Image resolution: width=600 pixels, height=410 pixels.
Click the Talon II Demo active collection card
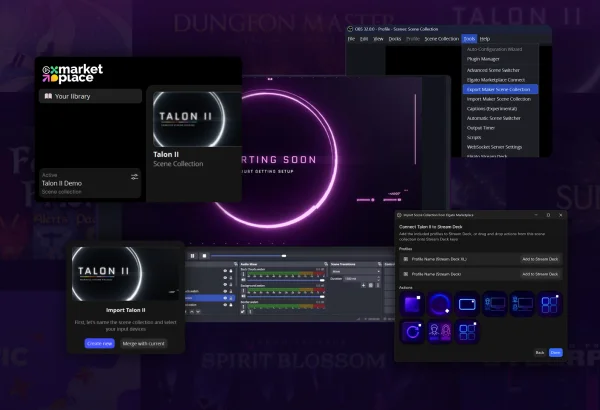tap(90, 183)
